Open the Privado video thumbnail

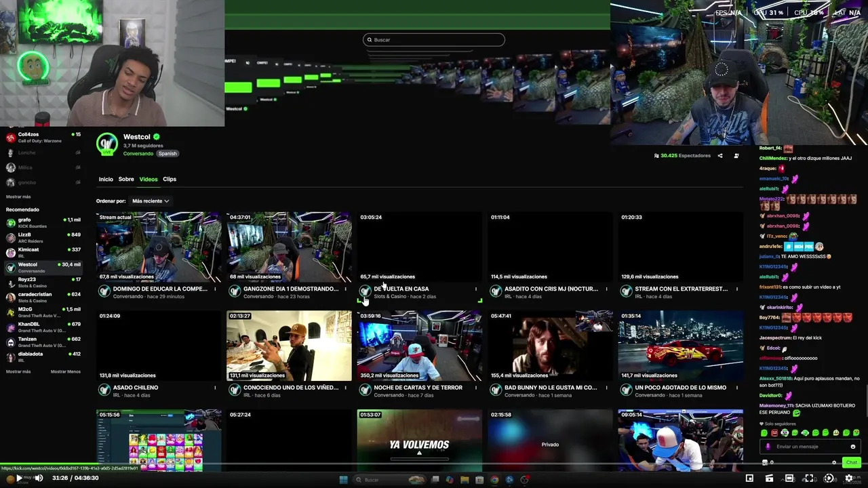(550, 441)
